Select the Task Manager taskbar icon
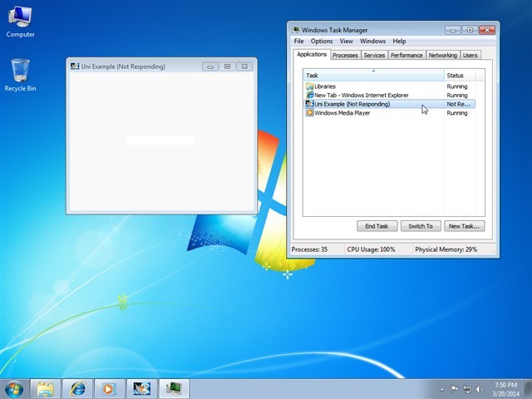The image size is (532, 399). 175,389
